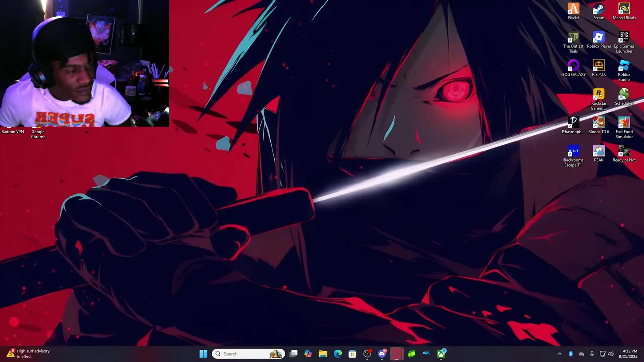Select the Rockstar Games Launcher icon
The image size is (644, 362).
coord(598,100)
